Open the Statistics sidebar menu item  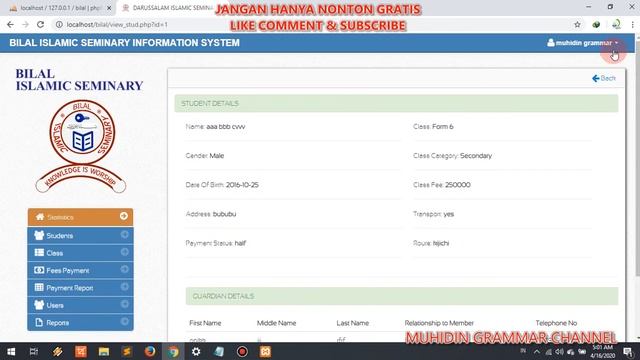[80, 217]
